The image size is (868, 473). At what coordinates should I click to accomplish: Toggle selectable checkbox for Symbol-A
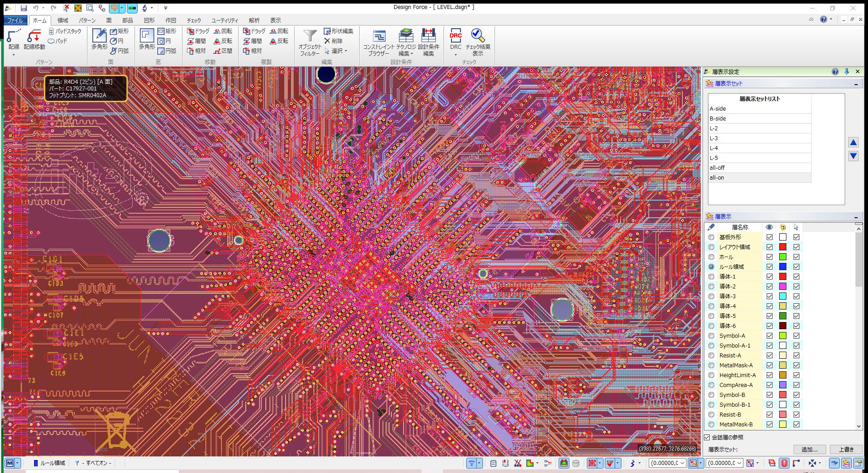pos(796,335)
